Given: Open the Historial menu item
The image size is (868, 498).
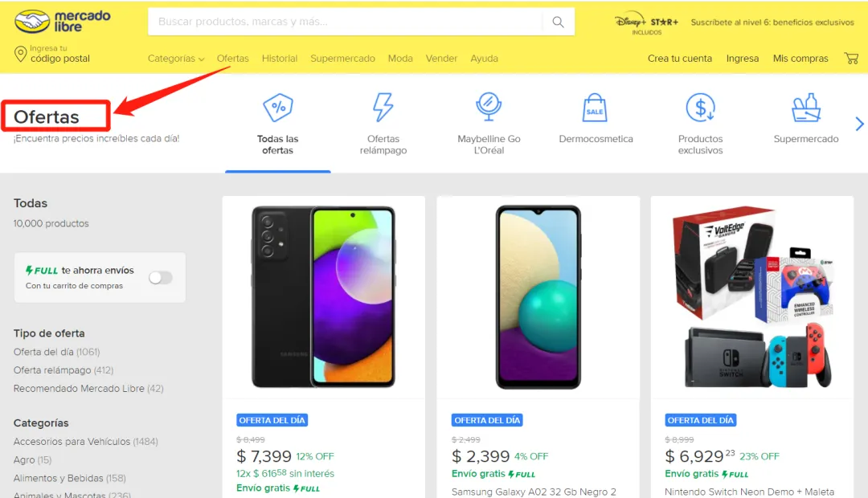Looking at the screenshot, I should tap(280, 58).
